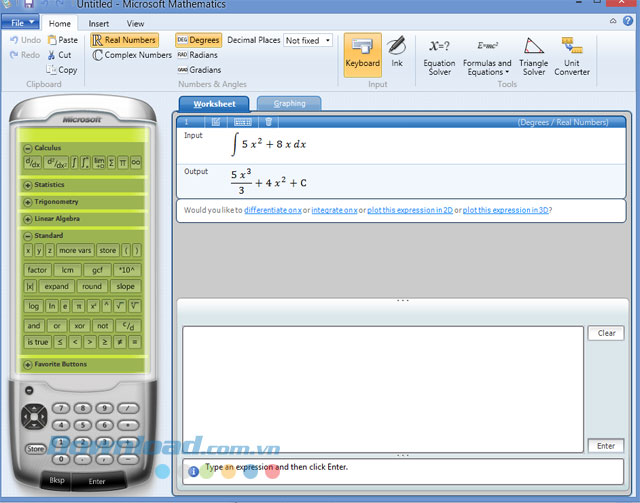Insert the c/d fraction template

coord(128,325)
